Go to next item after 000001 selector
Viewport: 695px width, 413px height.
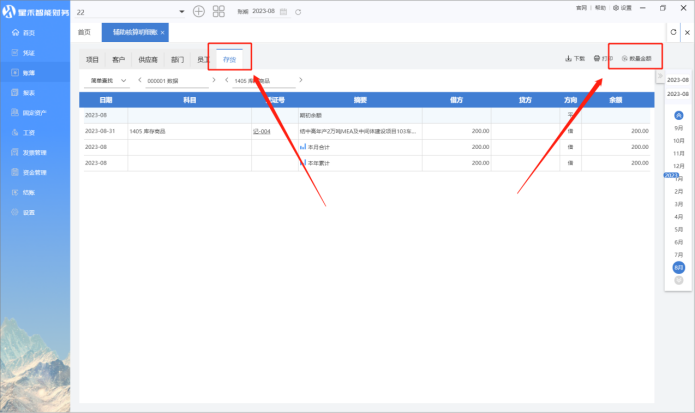pos(214,80)
